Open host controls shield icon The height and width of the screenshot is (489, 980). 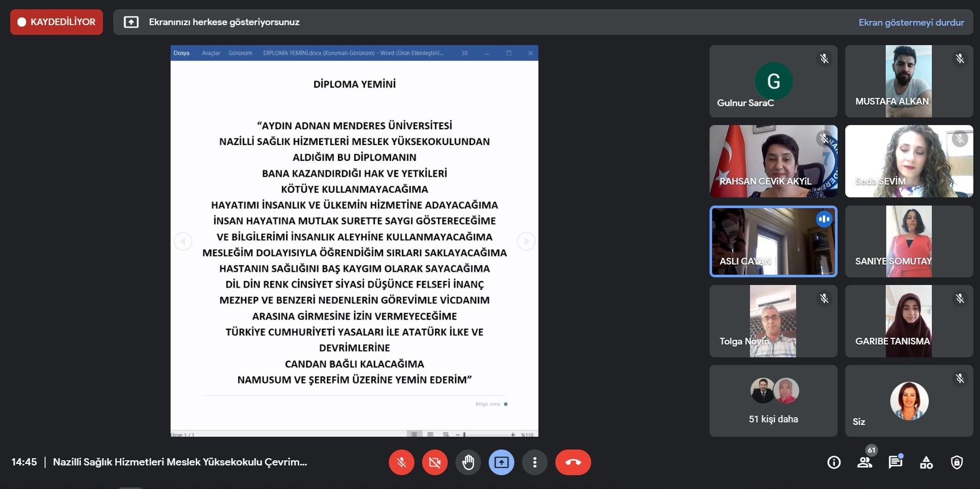tap(956, 462)
